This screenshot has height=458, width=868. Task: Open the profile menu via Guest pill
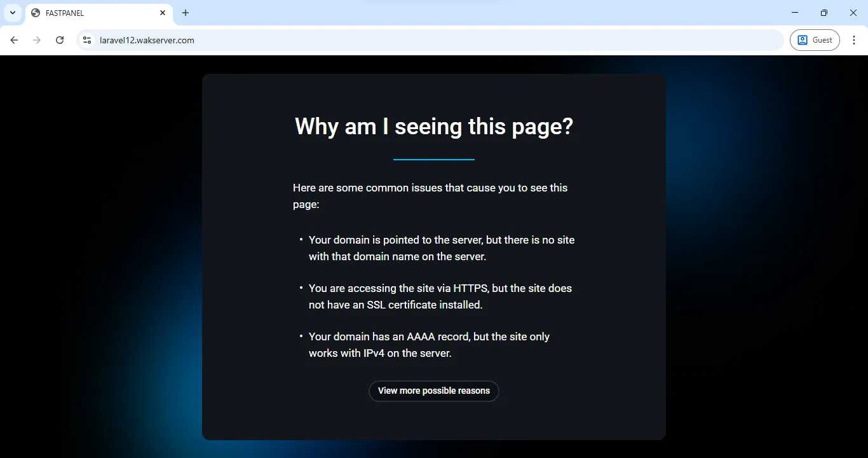point(815,39)
